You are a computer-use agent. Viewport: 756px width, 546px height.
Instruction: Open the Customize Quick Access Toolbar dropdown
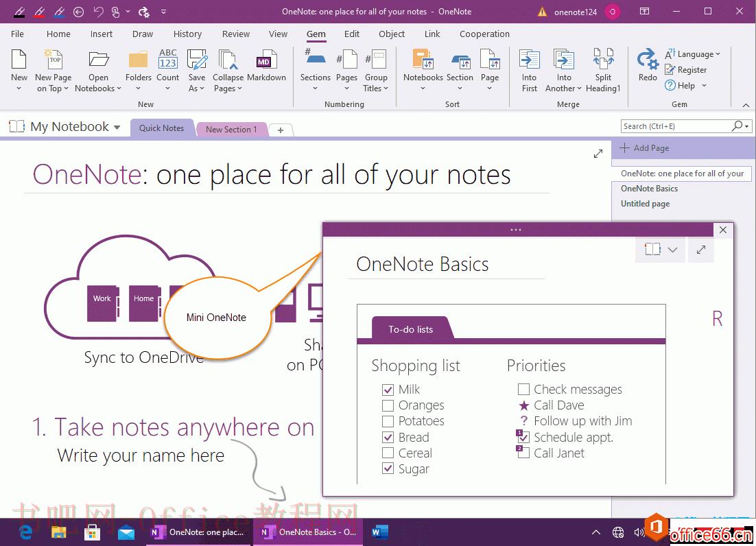(163, 12)
